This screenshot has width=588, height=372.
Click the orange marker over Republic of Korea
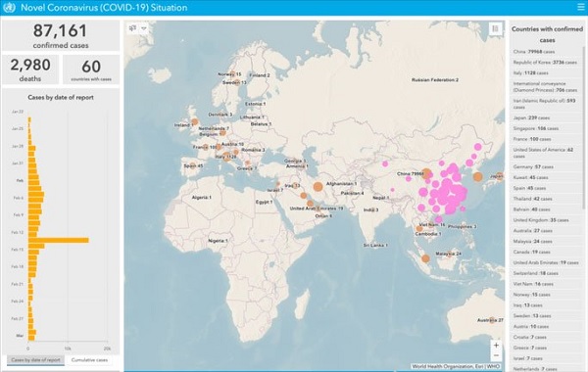pos(478,177)
